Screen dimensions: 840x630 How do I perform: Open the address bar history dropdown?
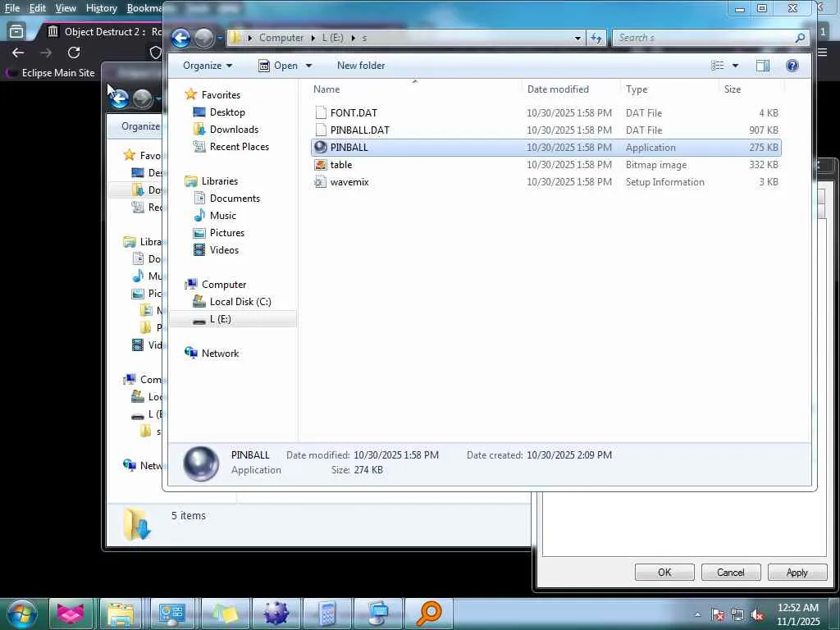[577, 38]
